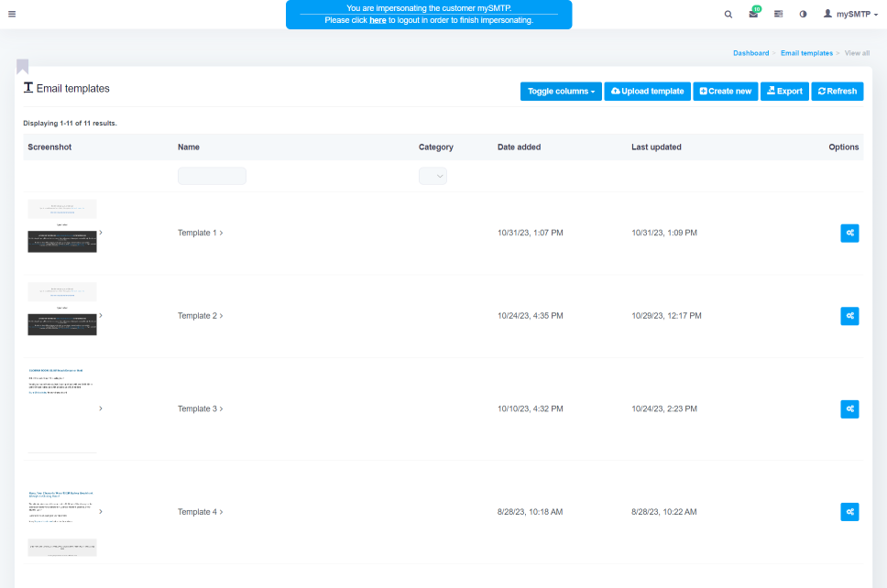Open options for Template 3
This screenshot has width=887, height=588.
click(x=849, y=408)
